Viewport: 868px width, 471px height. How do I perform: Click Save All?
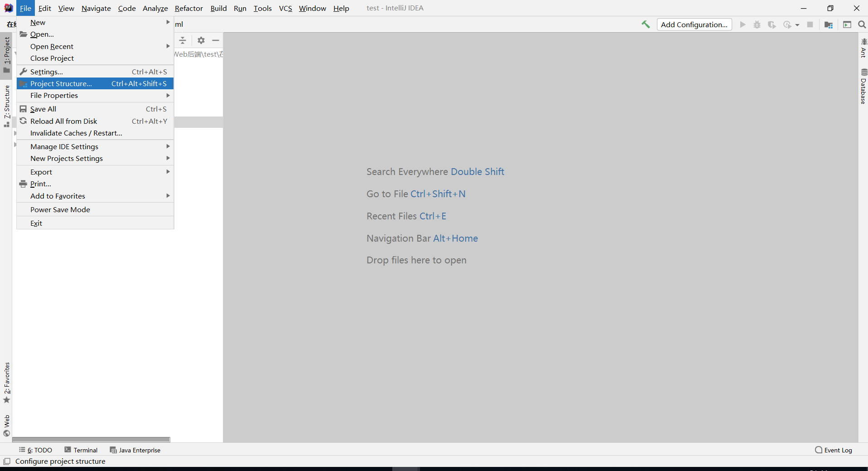tap(95, 109)
